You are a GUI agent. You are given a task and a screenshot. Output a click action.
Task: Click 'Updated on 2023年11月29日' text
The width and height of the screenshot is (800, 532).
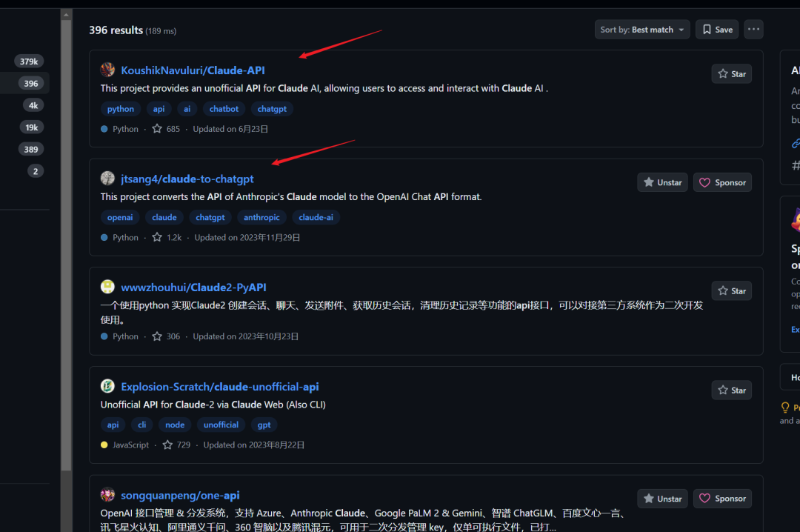tap(247, 237)
